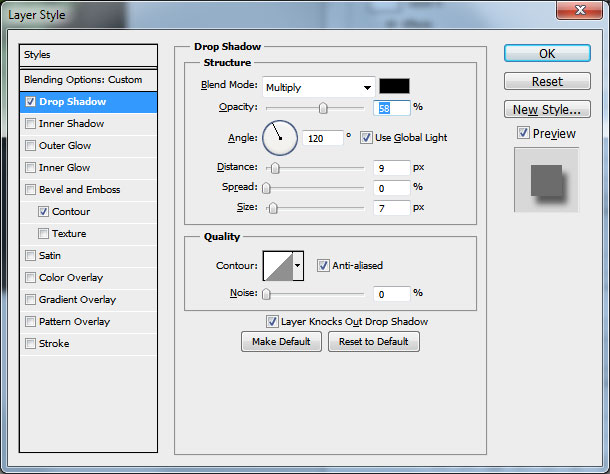610x474 pixels.
Task: Tick the Inner Glow checkbox
Action: pos(30,168)
